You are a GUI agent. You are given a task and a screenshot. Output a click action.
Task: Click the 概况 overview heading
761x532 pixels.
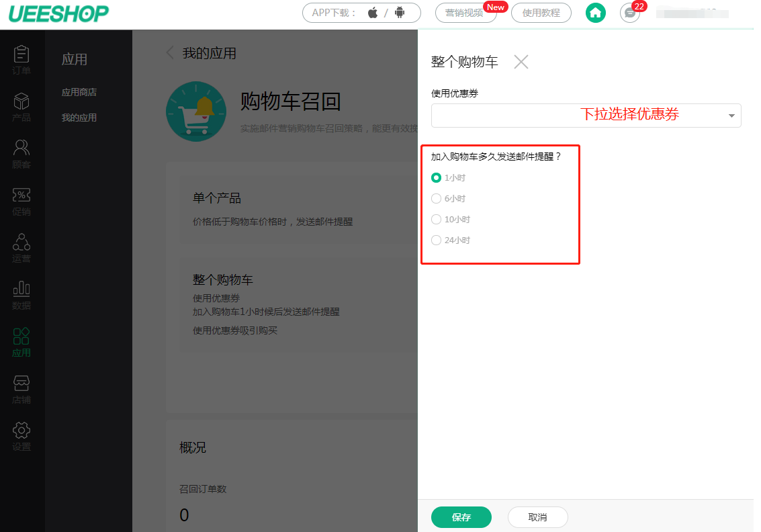point(193,447)
